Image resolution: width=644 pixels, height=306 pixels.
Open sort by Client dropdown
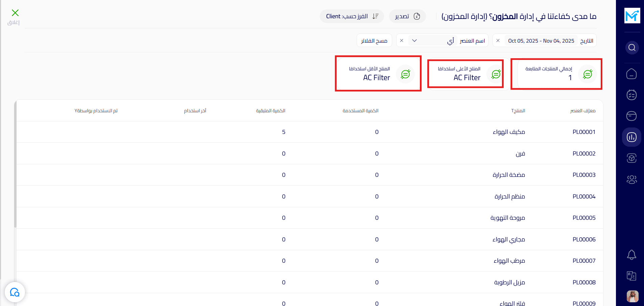pyautogui.click(x=352, y=16)
